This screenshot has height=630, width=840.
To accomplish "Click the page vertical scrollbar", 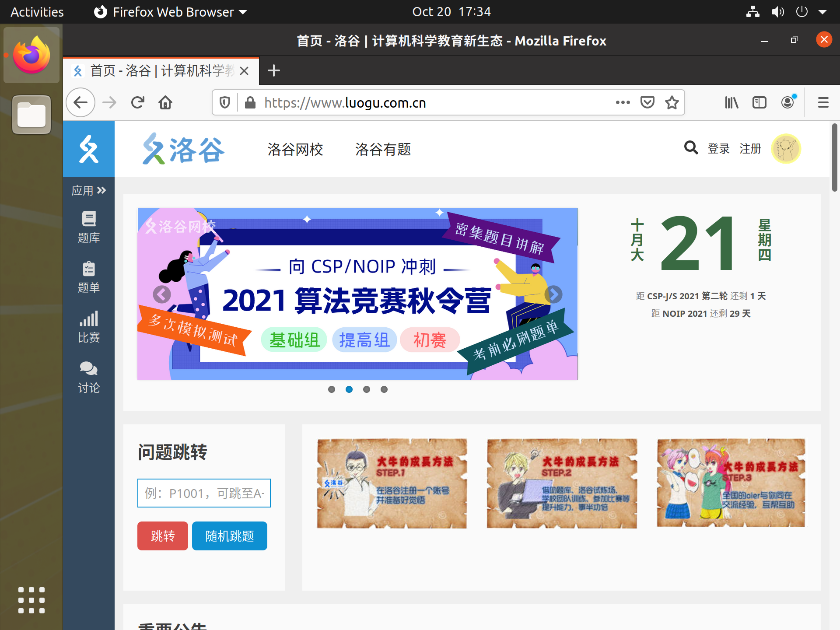I will (835, 157).
